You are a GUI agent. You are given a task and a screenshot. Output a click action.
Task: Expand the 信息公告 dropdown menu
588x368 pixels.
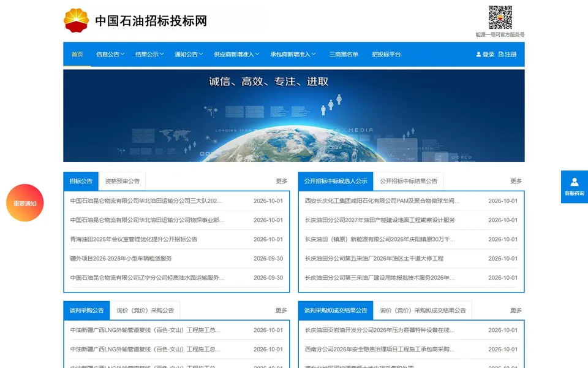pyautogui.click(x=110, y=55)
